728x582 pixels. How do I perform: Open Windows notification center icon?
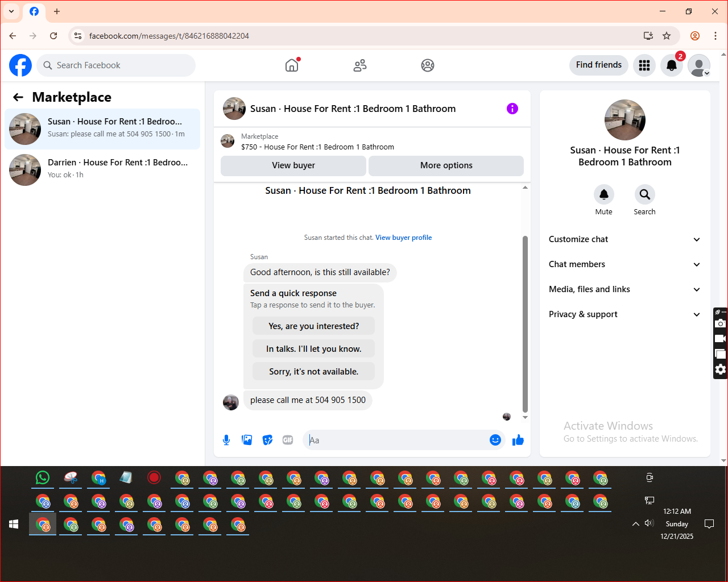click(709, 524)
